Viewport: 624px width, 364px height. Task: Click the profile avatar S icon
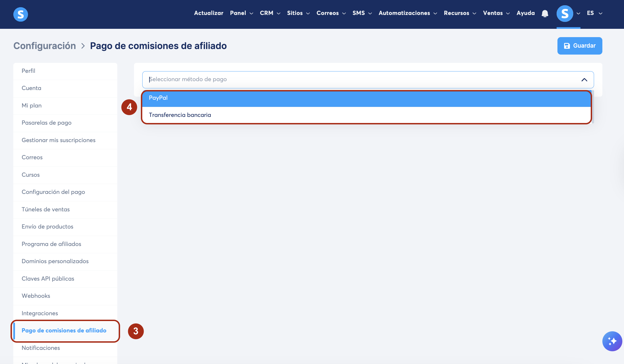coord(565,13)
